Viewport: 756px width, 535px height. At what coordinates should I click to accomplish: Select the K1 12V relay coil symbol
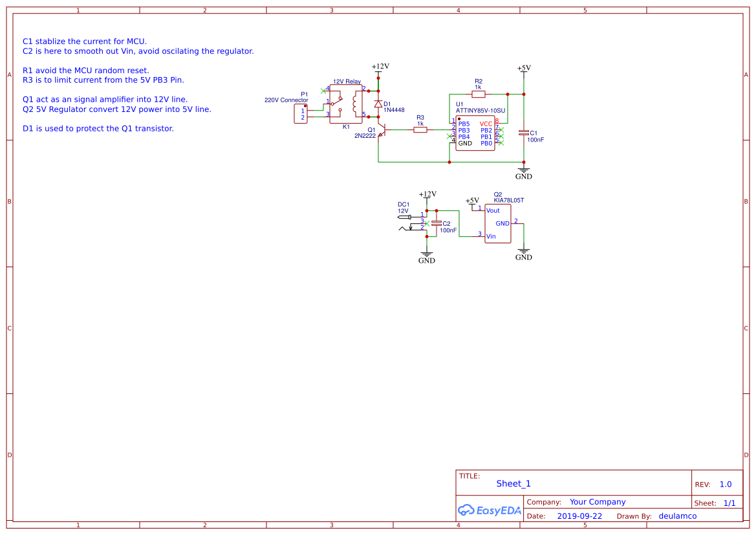tap(354, 102)
